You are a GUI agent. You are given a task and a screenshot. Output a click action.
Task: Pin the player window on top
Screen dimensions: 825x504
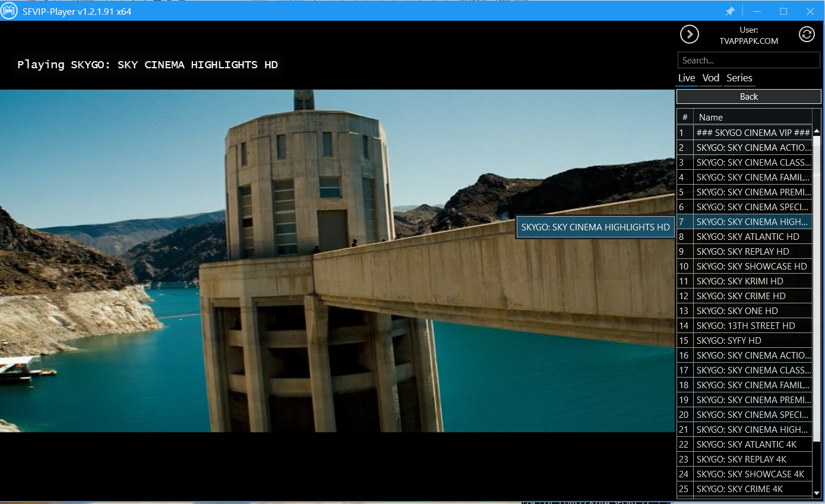tap(730, 11)
